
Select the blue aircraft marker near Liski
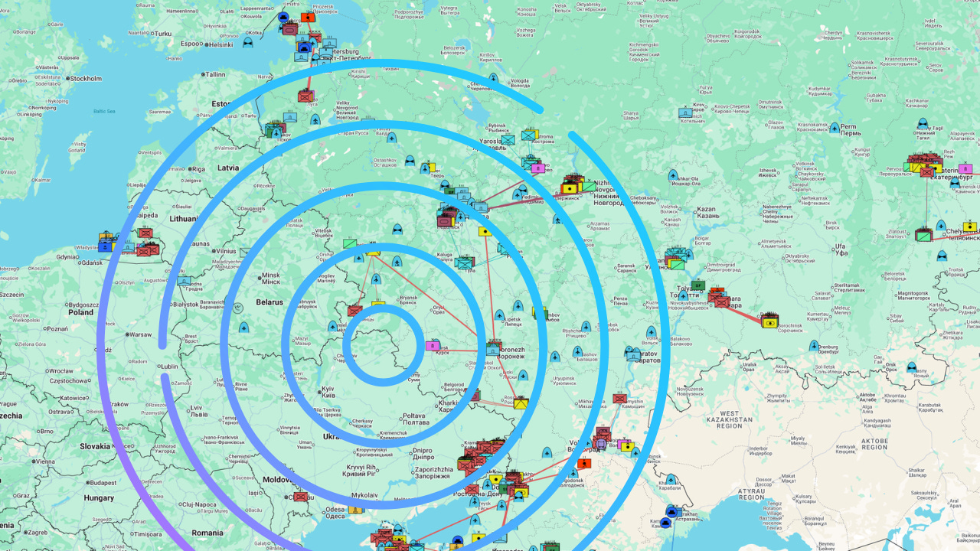click(x=523, y=376)
